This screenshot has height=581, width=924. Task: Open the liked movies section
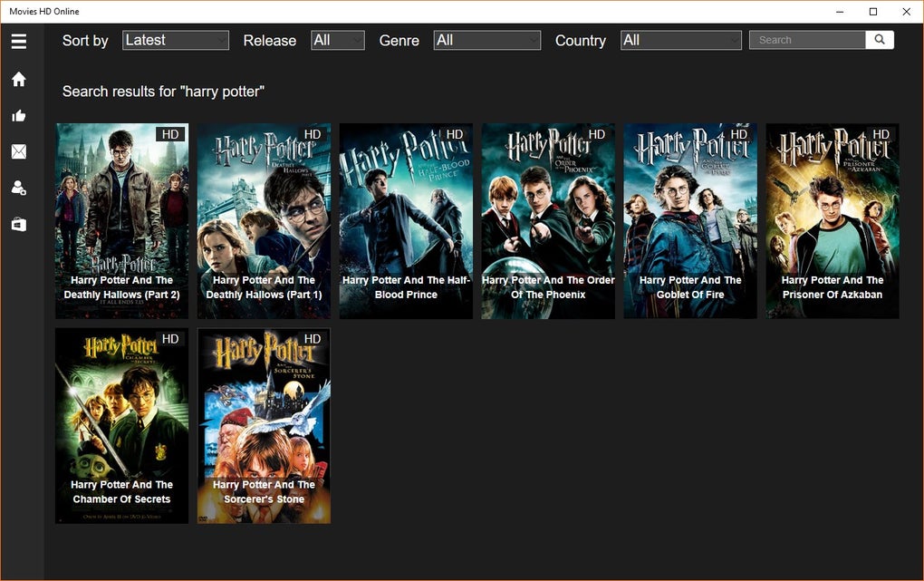click(18, 115)
